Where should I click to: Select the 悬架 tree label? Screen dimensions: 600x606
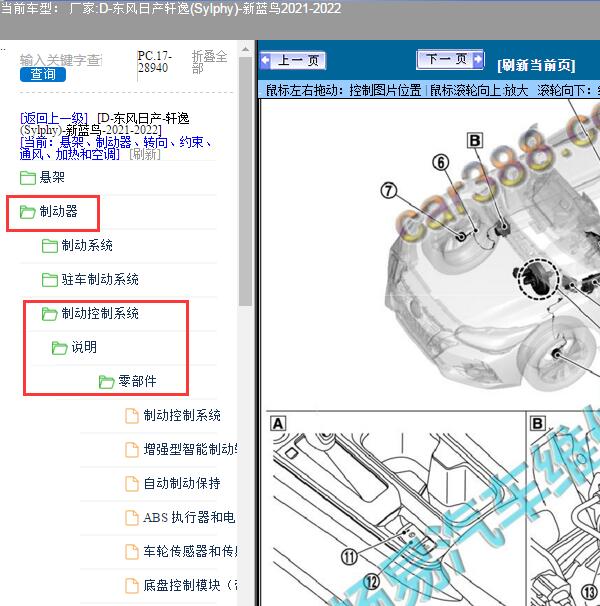coord(52,177)
